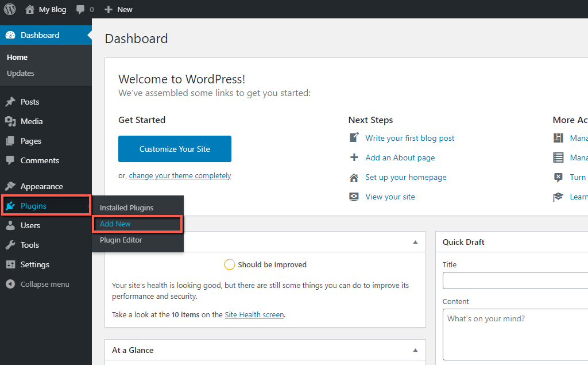
Task: Open the Site Health screen link
Action: 254,314
